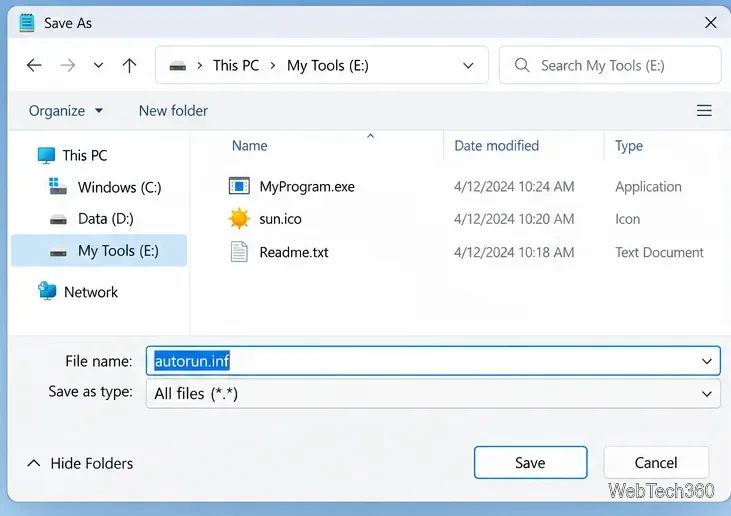Close the Save As dialog
Screen dimensions: 731x516
tap(710, 22)
